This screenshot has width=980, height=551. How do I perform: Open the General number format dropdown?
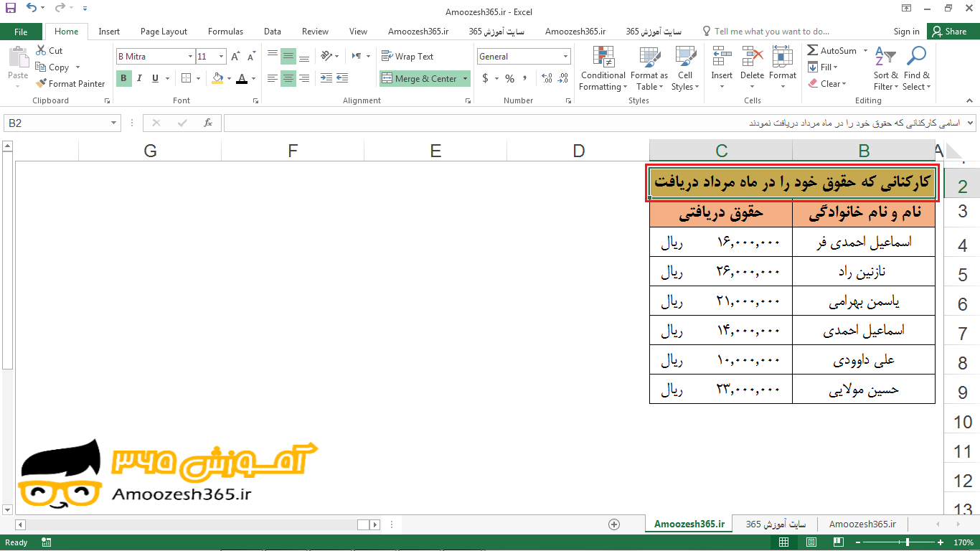click(x=566, y=57)
